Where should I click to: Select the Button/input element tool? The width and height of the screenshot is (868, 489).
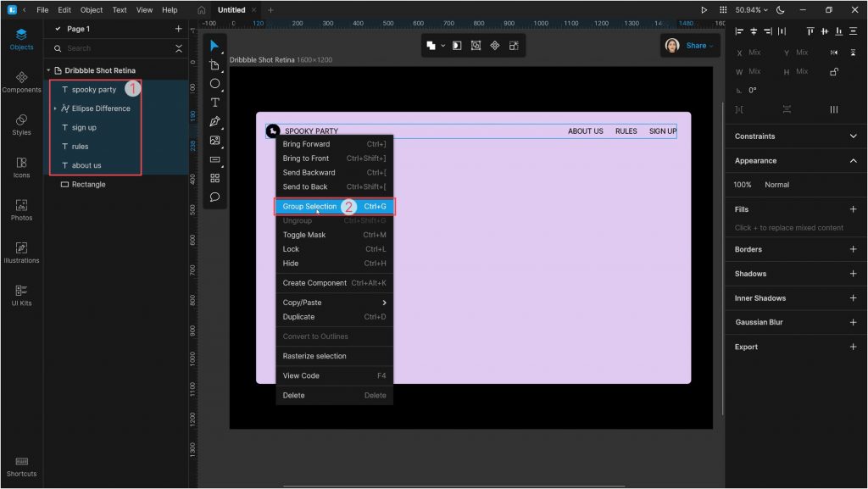(x=214, y=159)
